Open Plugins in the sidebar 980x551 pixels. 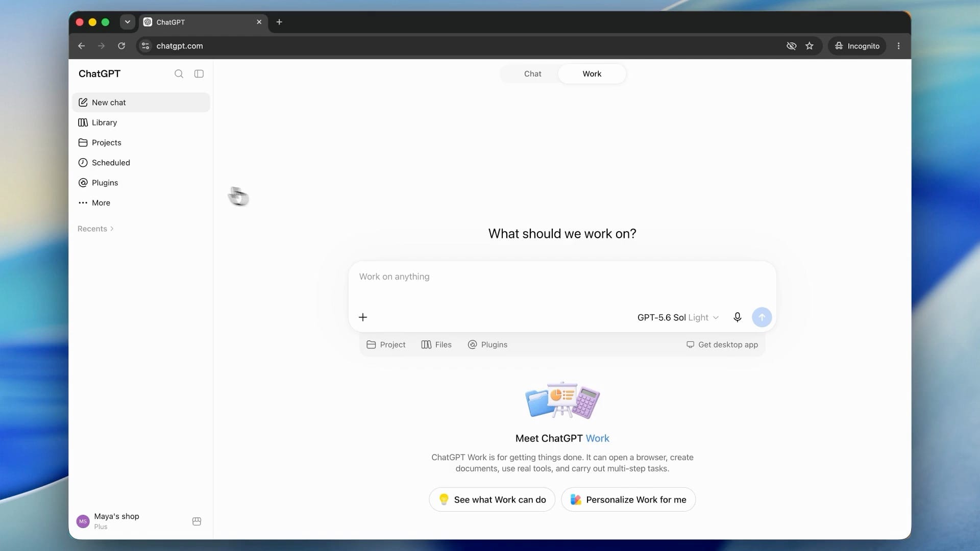click(141, 183)
